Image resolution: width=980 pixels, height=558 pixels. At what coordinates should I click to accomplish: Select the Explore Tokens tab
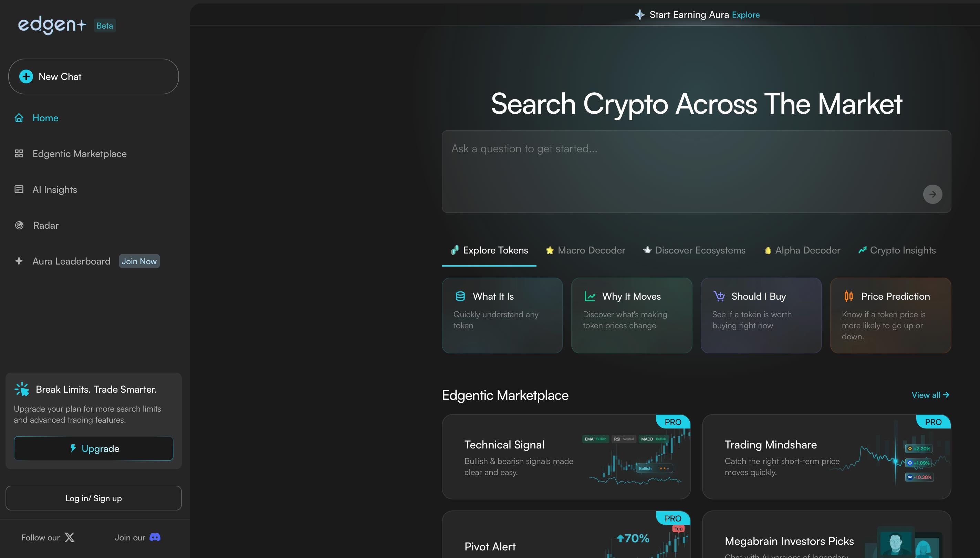point(489,250)
